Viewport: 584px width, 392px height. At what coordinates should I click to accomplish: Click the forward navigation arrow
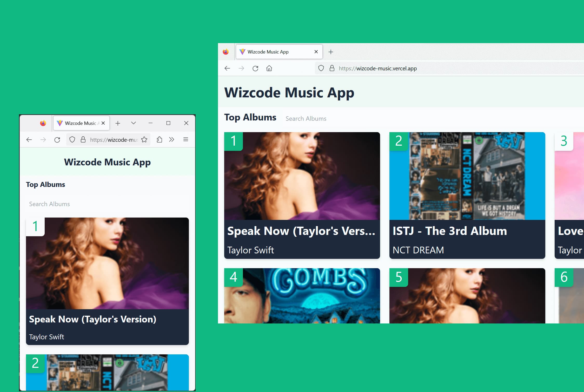(242, 68)
